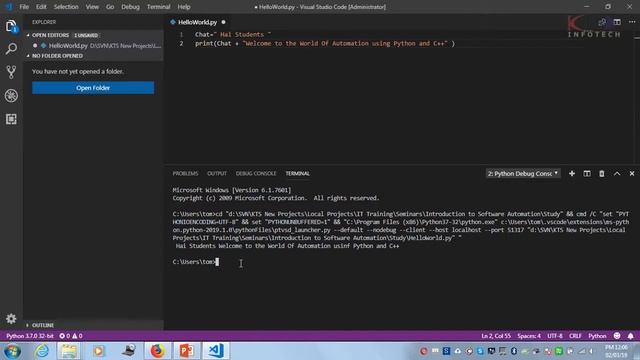Click the 1 UNSAVED badge
640x360 pixels.
[86, 35]
